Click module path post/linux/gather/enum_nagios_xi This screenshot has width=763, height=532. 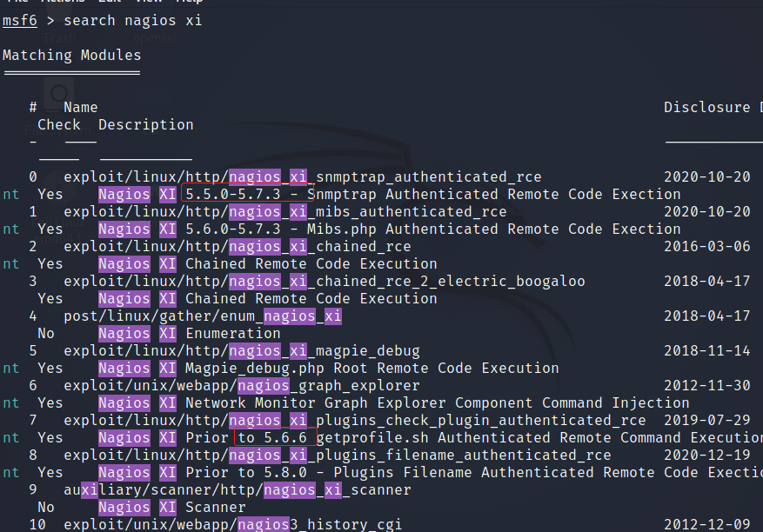203,316
